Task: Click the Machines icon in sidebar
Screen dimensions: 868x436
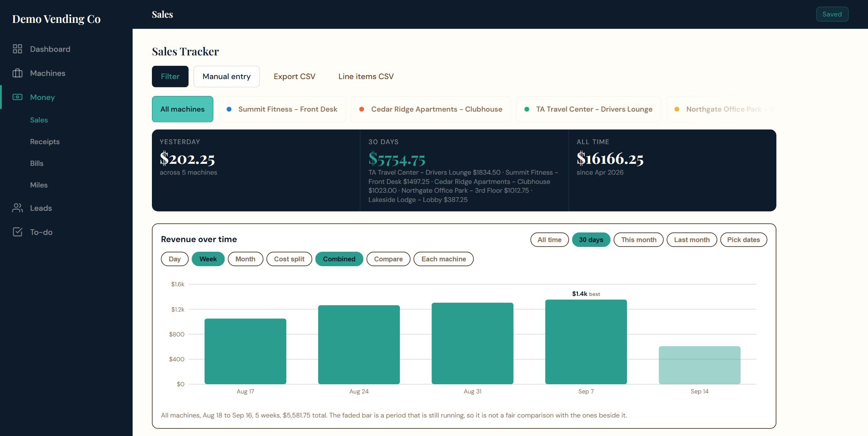Action: [17, 73]
